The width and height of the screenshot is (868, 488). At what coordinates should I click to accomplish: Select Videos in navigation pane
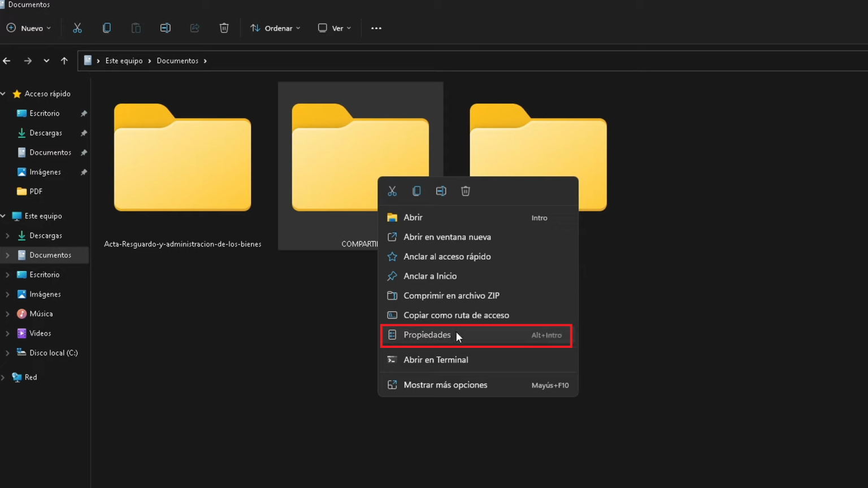(x=40, y=333)
